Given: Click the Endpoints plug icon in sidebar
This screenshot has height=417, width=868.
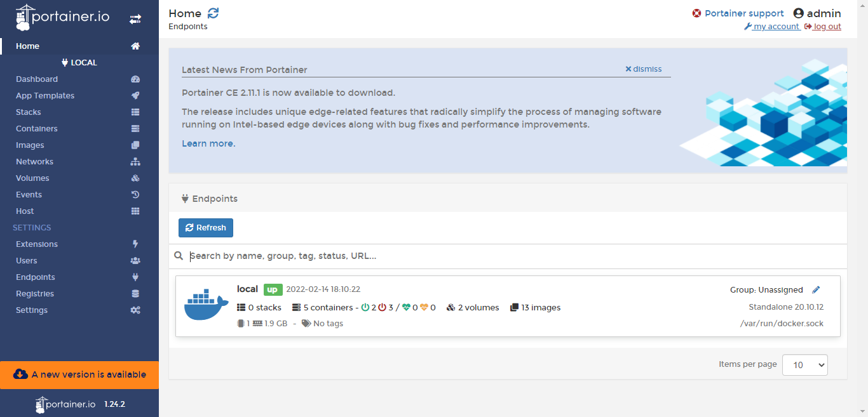Looking at the screenshot, I should 135,277.
